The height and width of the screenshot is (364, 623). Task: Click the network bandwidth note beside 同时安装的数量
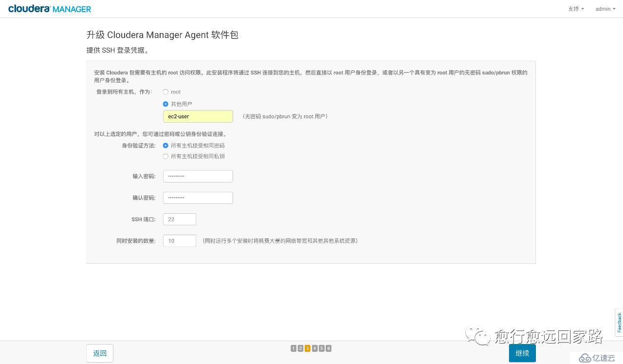pyautogui.click(x=280, y=241)
